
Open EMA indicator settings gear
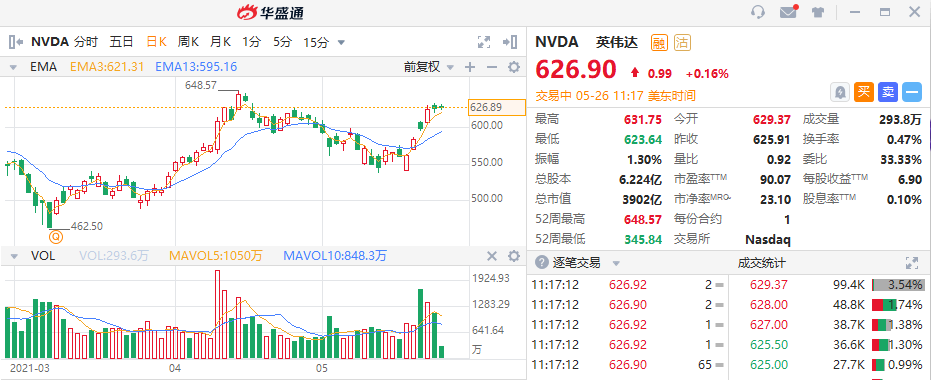[514, 67]
